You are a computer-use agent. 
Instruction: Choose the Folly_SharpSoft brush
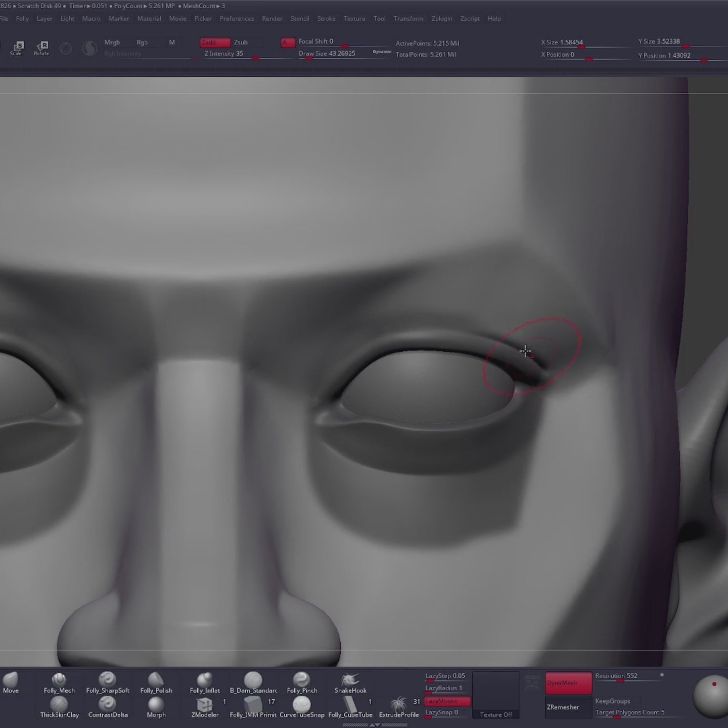click(107, 684)
